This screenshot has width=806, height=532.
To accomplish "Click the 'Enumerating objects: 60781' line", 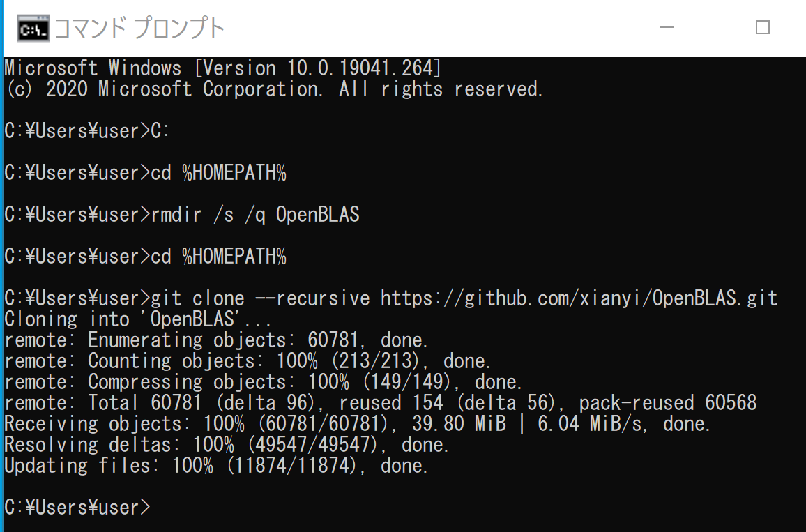I will 216,340.
